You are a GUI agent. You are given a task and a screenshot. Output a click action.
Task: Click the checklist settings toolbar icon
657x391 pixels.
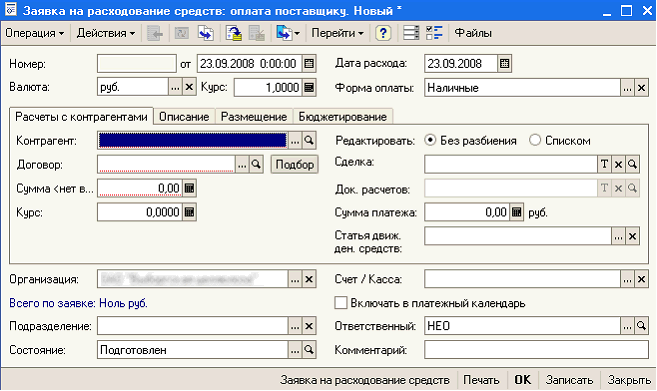click(x=434, y=33)
